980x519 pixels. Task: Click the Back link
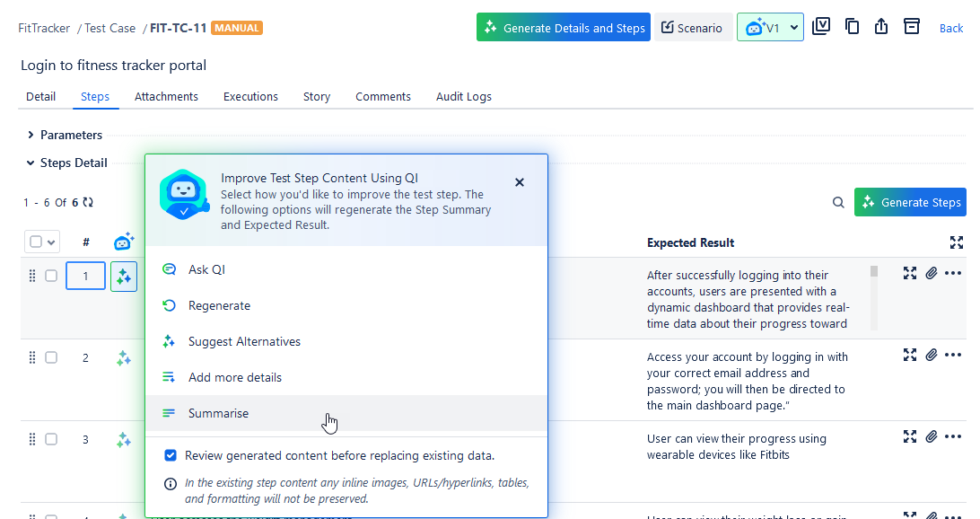[x=951, y=28]
